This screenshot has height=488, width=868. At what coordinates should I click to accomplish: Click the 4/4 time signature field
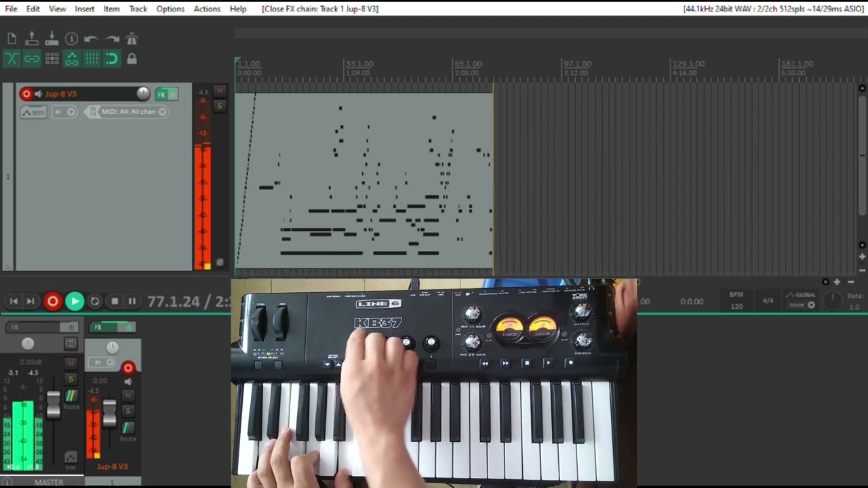[768, 300]
